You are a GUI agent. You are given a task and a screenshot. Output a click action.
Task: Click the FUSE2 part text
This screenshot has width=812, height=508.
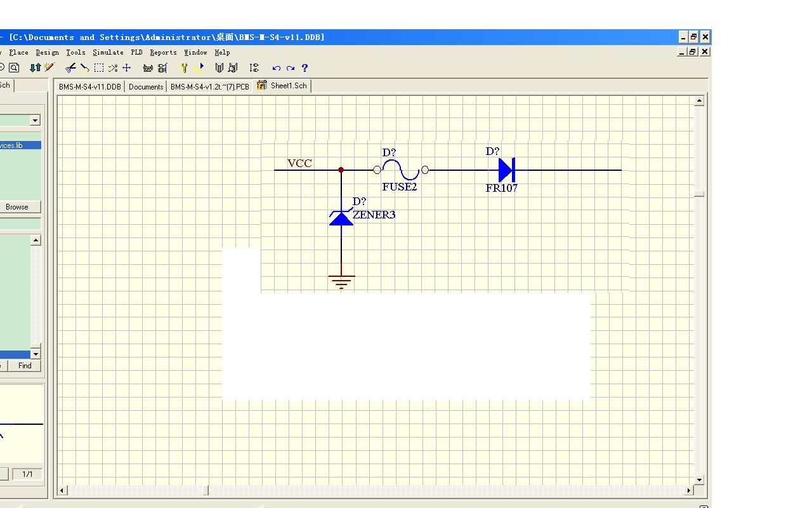(400, 187)
